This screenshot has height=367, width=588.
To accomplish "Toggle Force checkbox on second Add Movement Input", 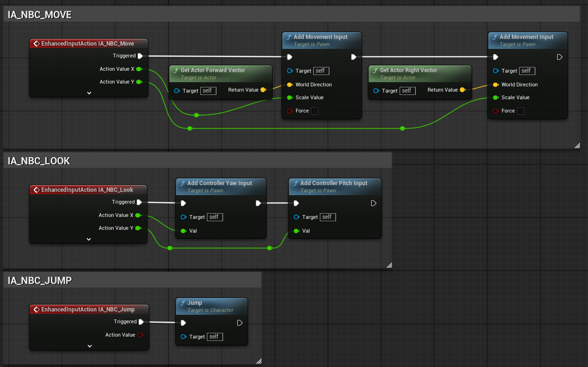I will [520, 111].
